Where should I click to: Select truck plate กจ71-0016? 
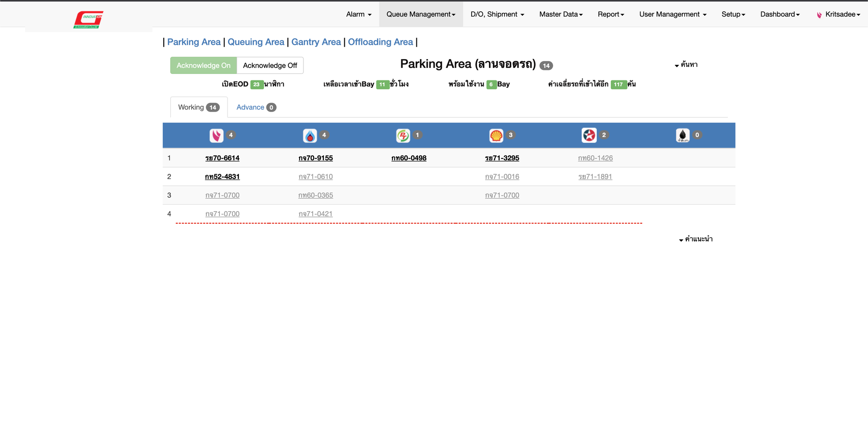coord(502,177)
